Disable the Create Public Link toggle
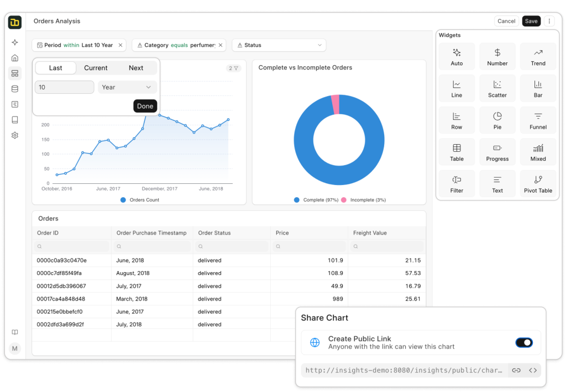 [523, 343]
